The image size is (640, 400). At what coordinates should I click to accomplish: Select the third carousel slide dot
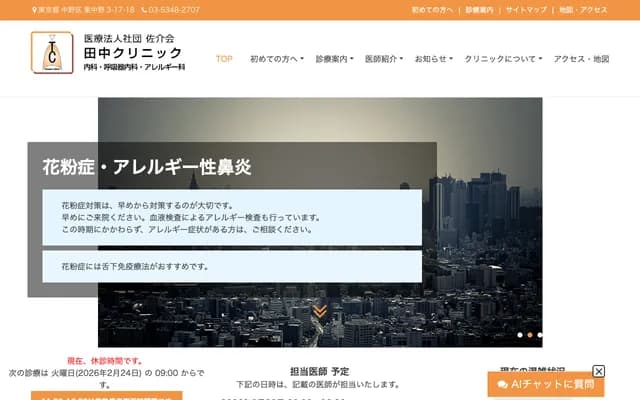[540, 335]
